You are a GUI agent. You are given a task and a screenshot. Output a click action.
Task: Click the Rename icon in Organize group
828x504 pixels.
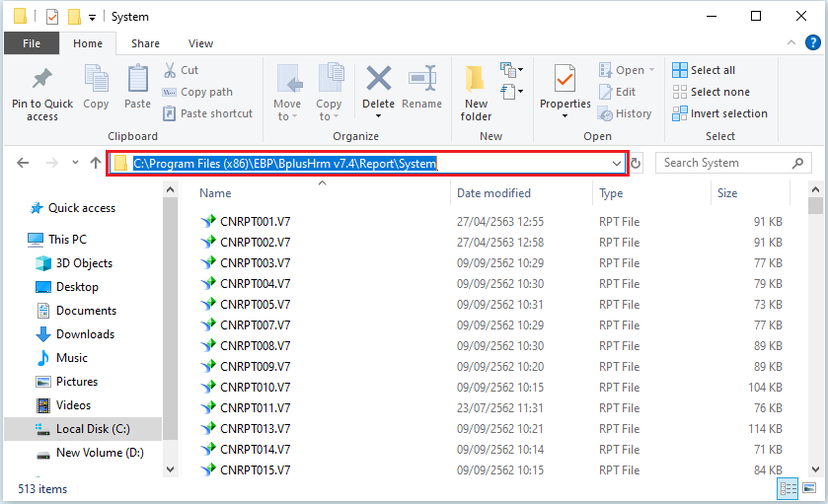click(x=421, y=79)
